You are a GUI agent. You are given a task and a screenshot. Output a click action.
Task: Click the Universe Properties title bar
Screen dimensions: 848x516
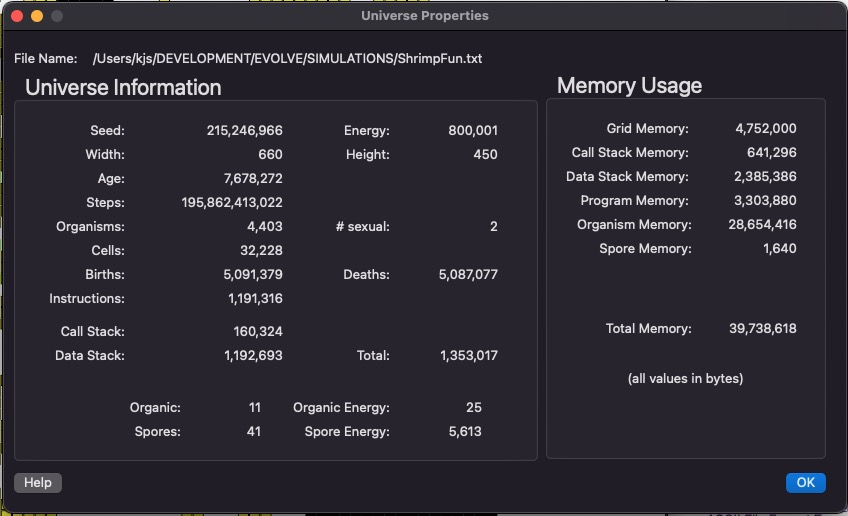425,16
